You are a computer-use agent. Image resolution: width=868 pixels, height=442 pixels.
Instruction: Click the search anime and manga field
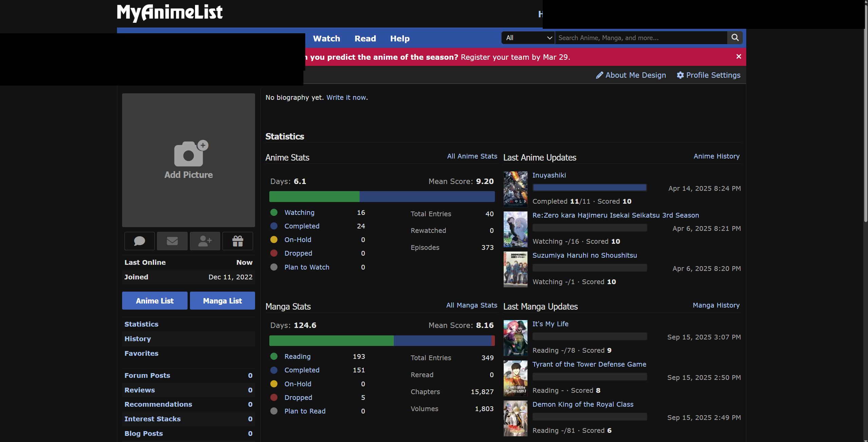pos(640,38)
